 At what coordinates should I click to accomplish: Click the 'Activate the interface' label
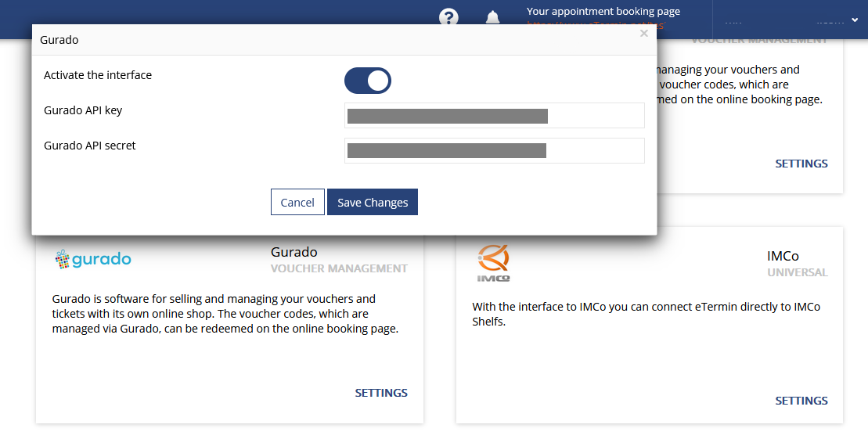tap(97, 75)
